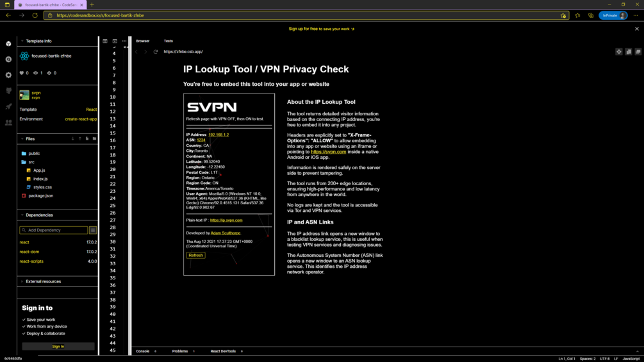Open the Configuration gear in sidebar

(x=8, y=75)
